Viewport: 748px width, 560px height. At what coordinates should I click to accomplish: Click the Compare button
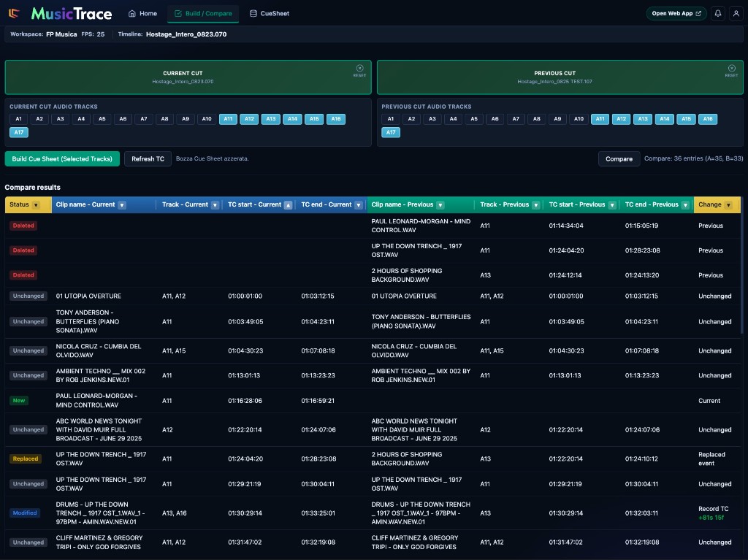coord(619,159)
